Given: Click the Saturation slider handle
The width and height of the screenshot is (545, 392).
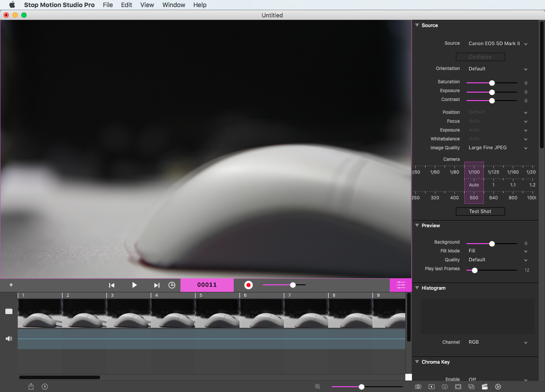Looking at the screenshot, I should click(x=492, y=83).
